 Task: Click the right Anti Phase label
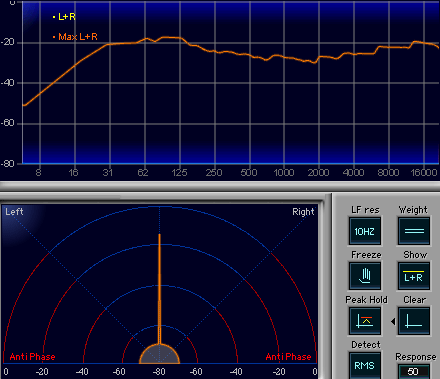(288, 357)
